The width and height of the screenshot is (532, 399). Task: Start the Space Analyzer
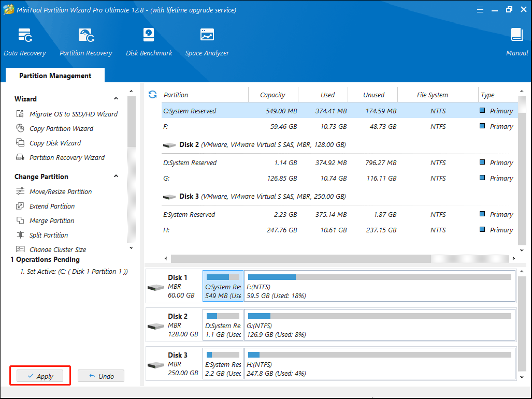point(207,42)
